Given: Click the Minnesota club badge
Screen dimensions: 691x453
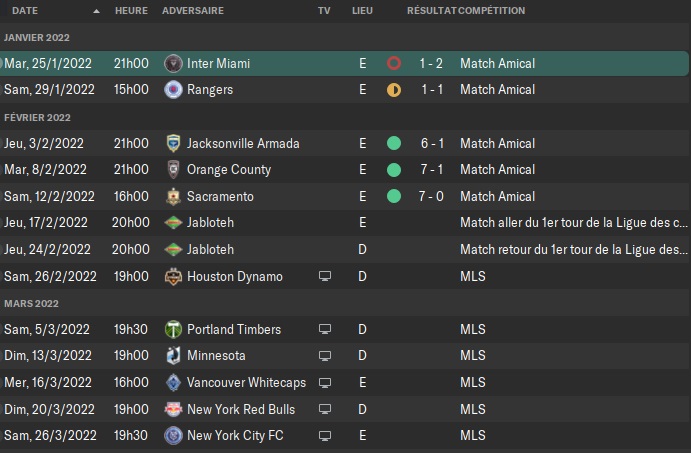Looking at the screenshot, I should point(173,356).
